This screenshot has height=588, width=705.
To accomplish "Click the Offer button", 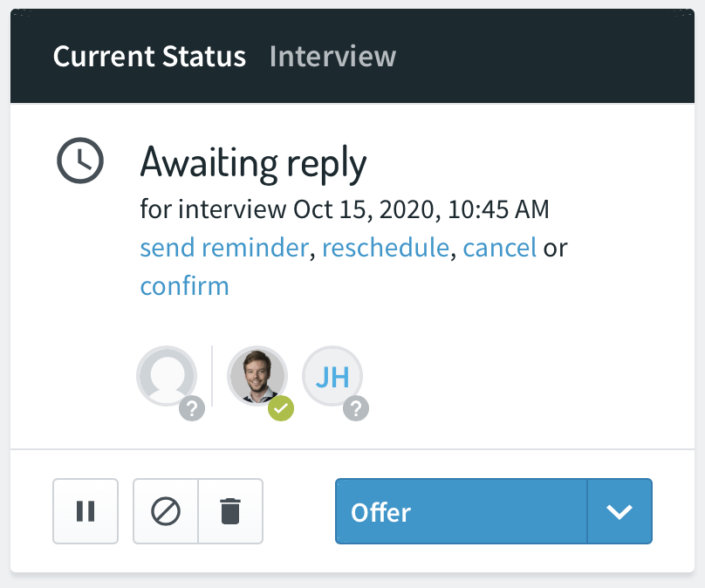I will coord(462,511).
